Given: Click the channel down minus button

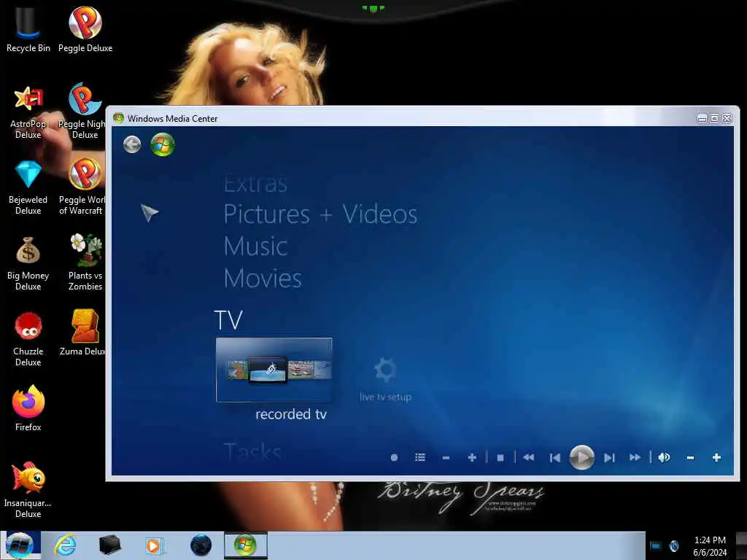Looking at the screenshot, I should (x=446, y=458).
